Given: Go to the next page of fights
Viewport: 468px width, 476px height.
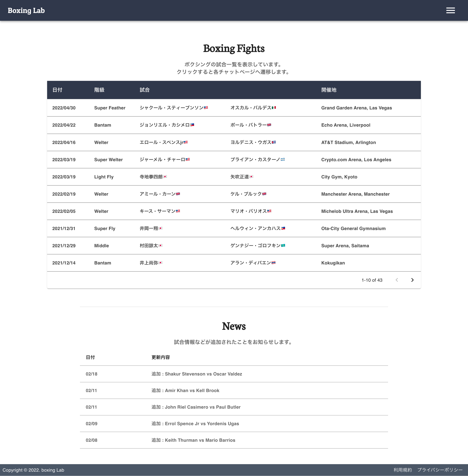Looking at the screenshot, I should pyautogui.click(x=412, y=280).
